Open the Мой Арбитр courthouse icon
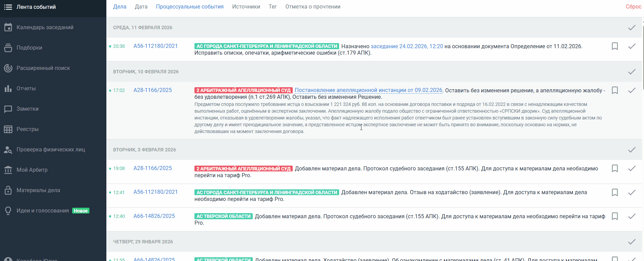The width and height of the screenshot is (644, 261). click(8, 170)
